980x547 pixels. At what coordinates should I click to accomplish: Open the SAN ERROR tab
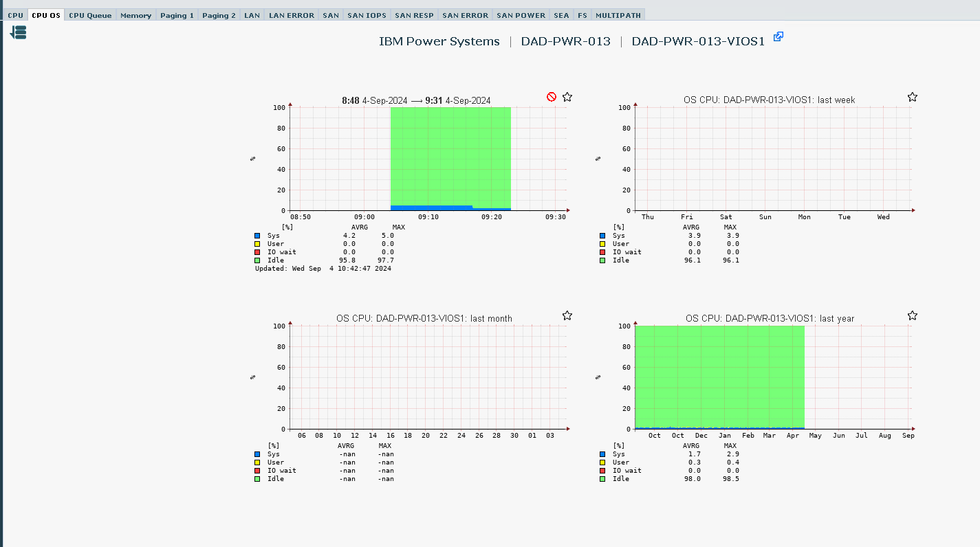pos(465,15)
